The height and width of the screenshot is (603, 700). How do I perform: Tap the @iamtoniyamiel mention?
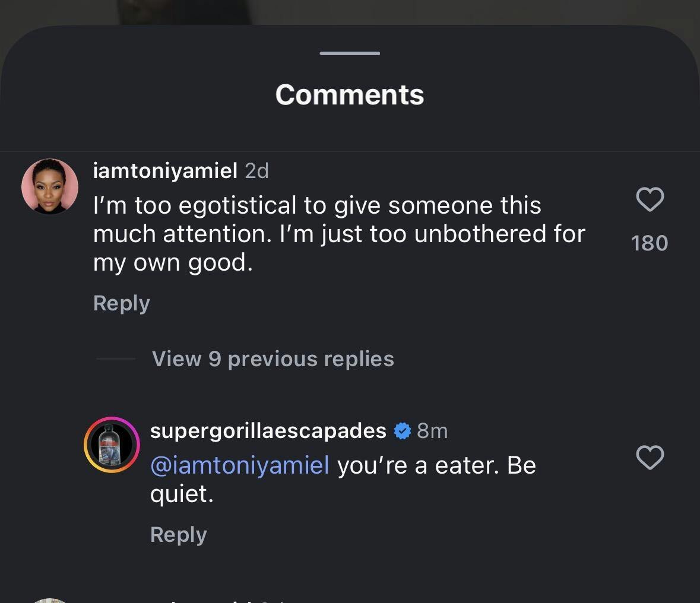pyautogui.click(x=240, y=465)
